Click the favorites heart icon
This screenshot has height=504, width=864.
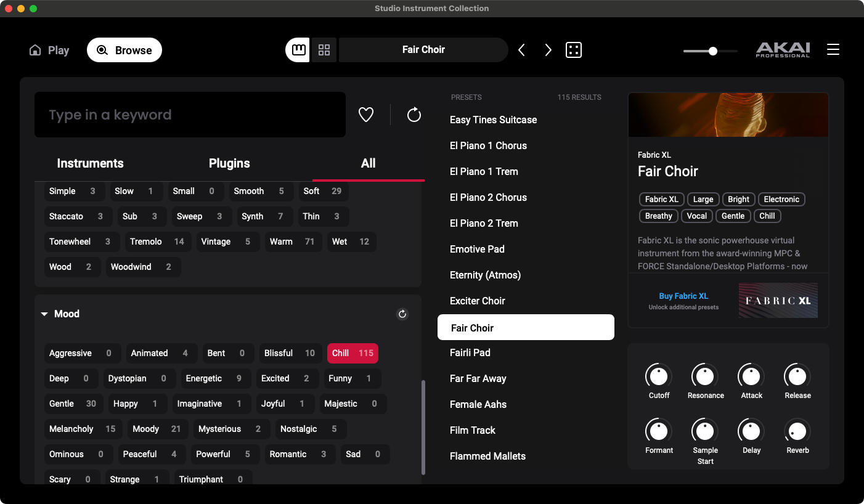click(366, 115)
